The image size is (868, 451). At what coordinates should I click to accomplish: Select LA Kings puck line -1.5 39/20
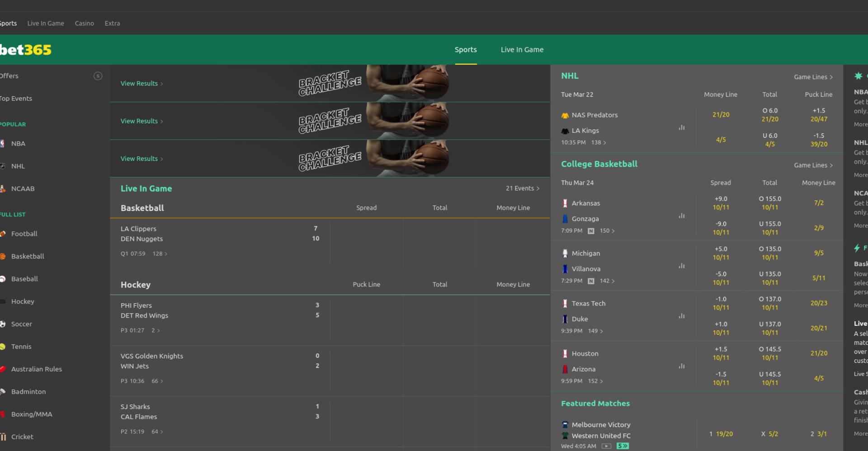[x=819, y=140]
